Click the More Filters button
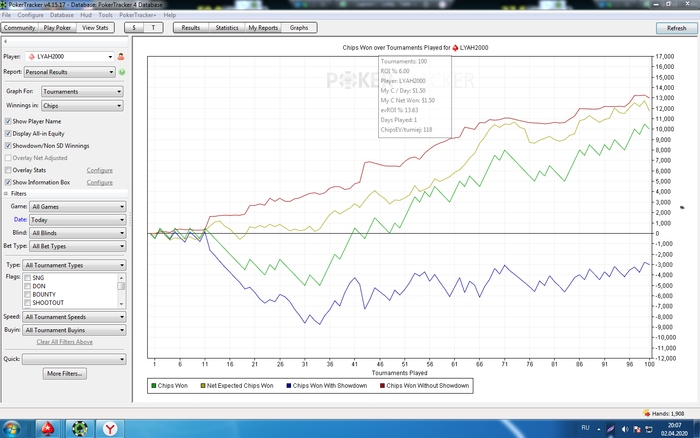The width and height of the screenshot is (700, 438). tap(65, 374)
